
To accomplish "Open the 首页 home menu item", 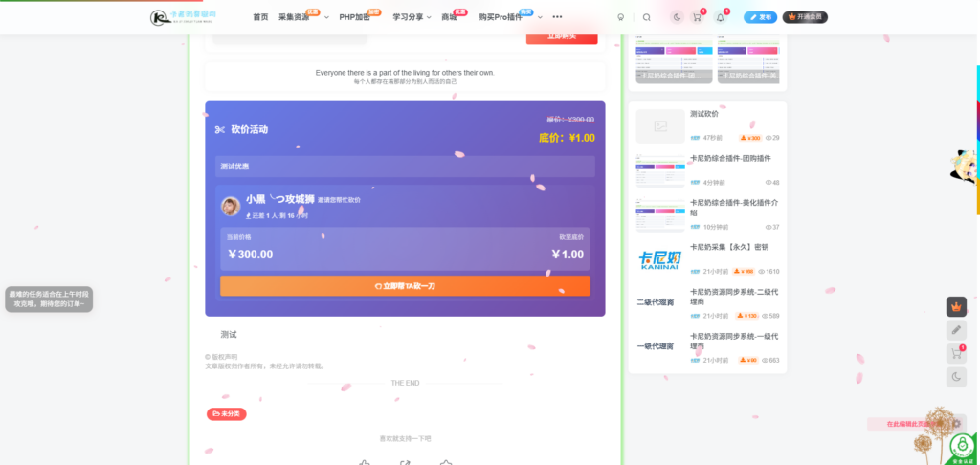I will pos(260,17).
